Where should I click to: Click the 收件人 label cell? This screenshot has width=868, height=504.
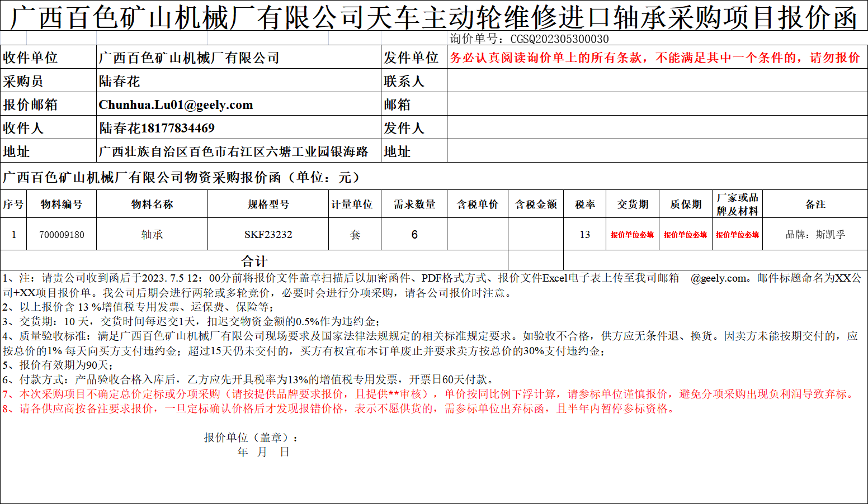tap(49, 128)
